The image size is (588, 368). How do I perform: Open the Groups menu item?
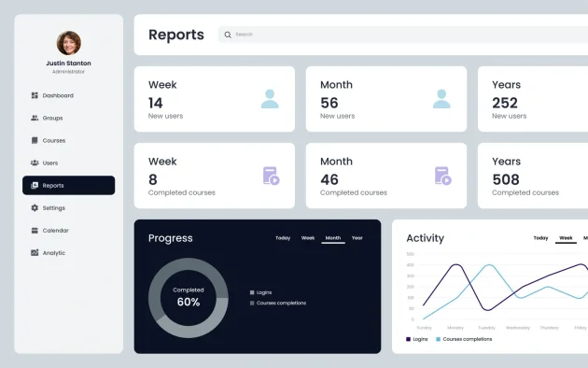pyautogui.click(x=69, y=118)
